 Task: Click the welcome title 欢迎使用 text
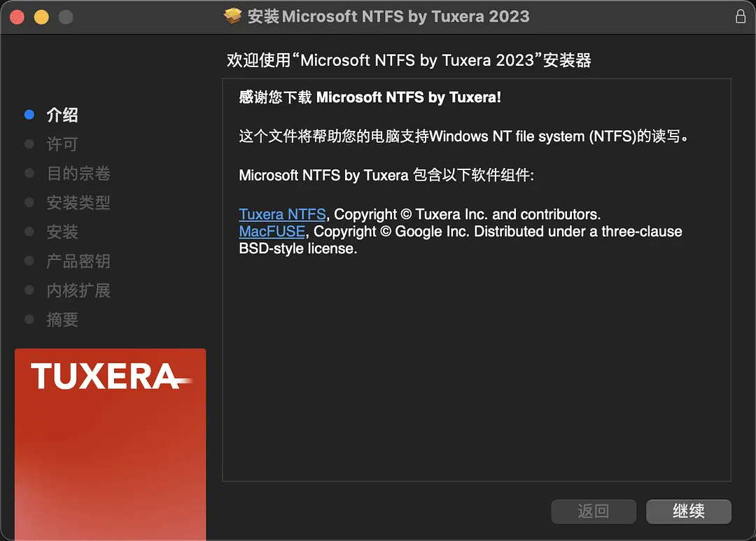click(x=409, y=60)
